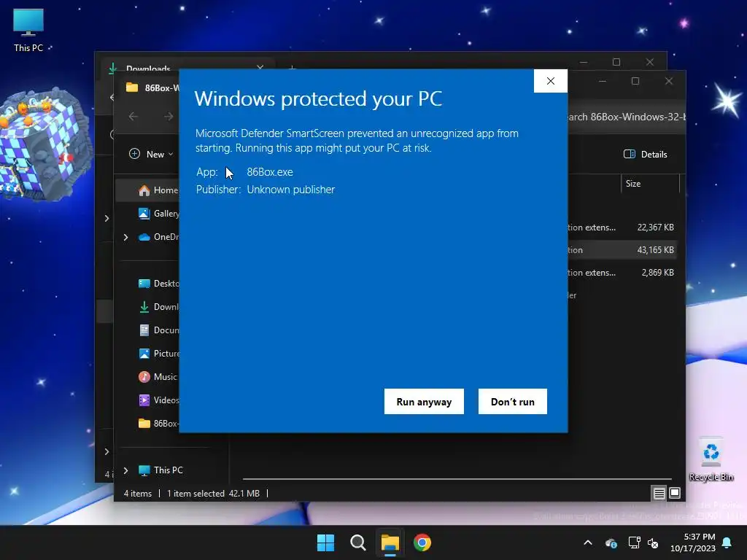Screen dimensions: 747x560
Task: Open taskbar Search
Action: 357,542
